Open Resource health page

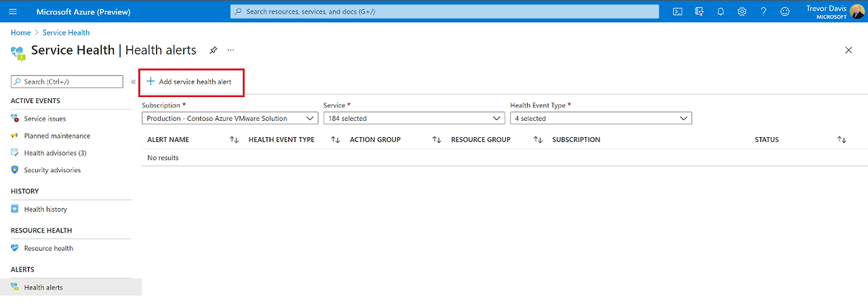pyautogui.click(x=48, y=248)
